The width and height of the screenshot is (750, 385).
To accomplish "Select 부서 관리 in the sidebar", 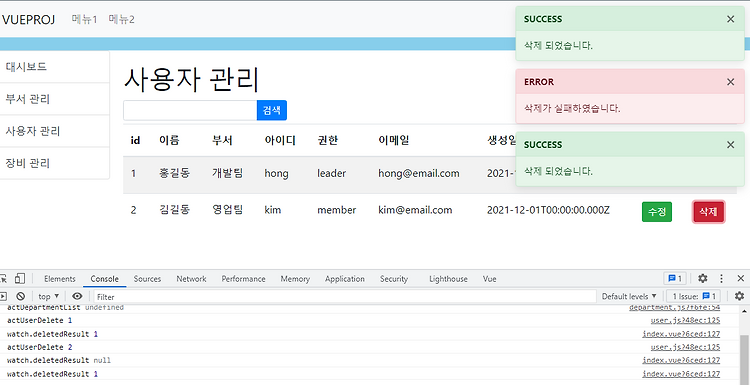I will pyautogui.click(x=55, y=99).
